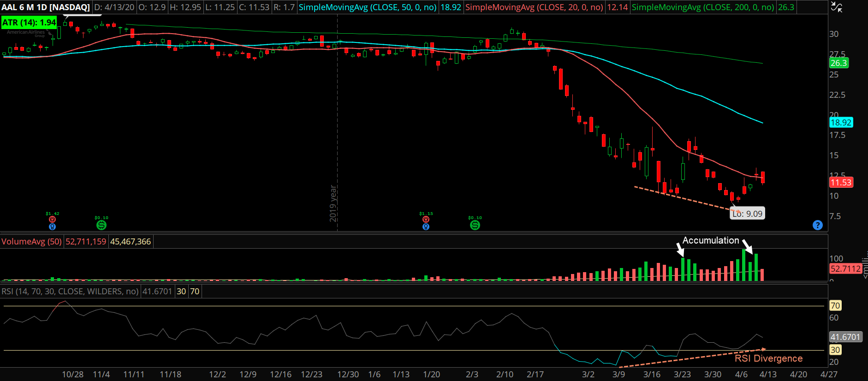Click the blue lightbulb icon below $1.15 earnings

pos(426,226)
